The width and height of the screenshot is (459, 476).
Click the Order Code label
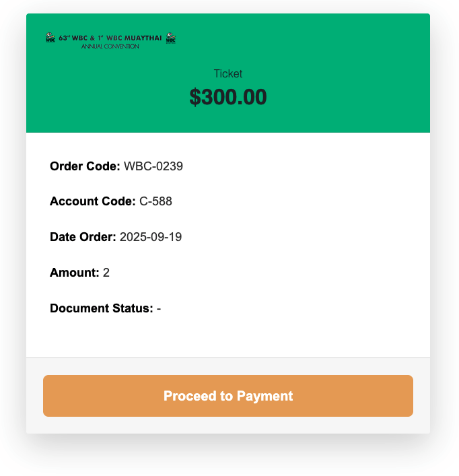pos(85,166)
